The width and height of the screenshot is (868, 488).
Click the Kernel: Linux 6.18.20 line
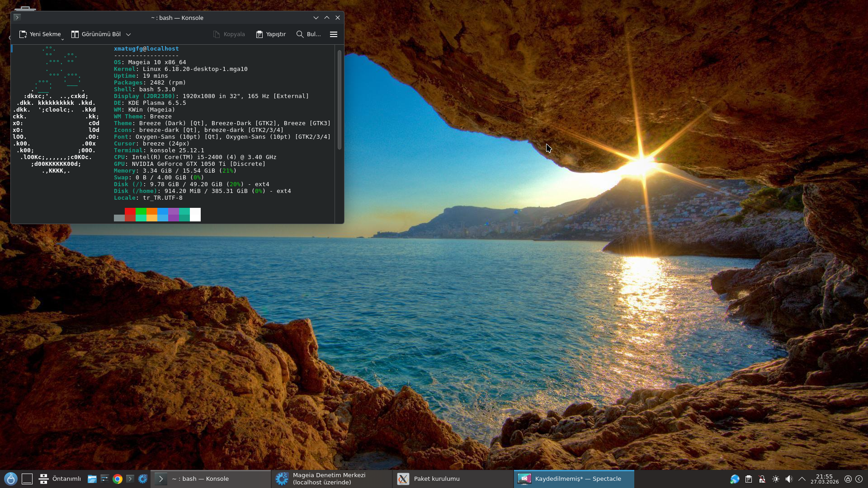(181, 69)
